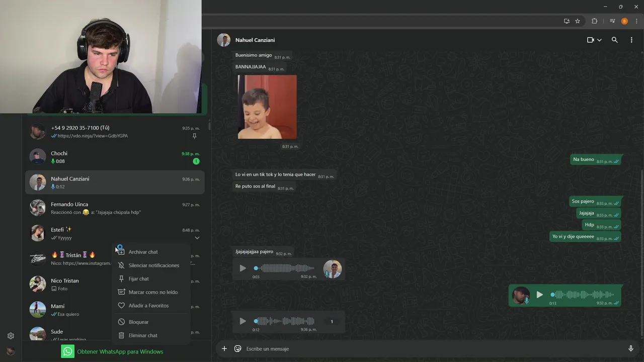Seek in the 0:13 voice message waveform
Viewport: 644px width, 362px height.
pyautogui.click(x=582, y=295)
